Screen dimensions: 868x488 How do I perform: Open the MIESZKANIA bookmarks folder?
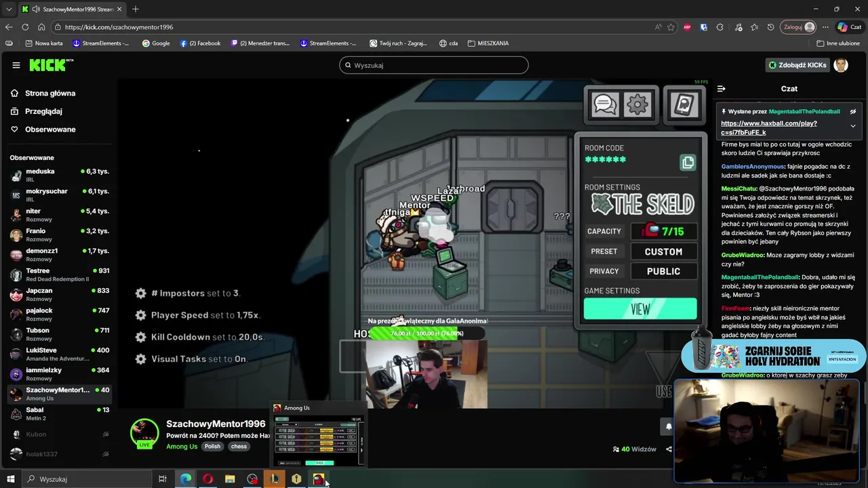tap(488, 43)
